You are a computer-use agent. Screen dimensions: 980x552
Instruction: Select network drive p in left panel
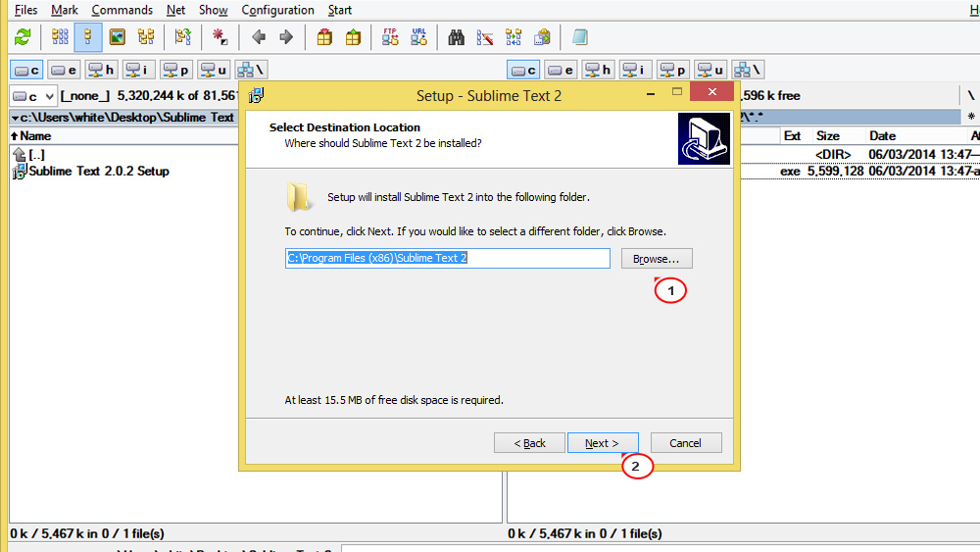click(x=176, y=70)
